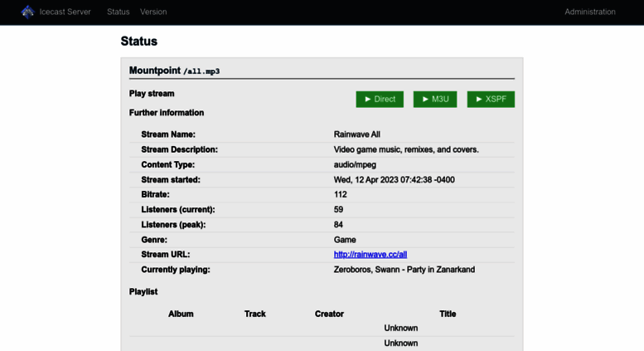This screenshot has height=351, width=644.
Task: Click the 'Creator' column header
Action: (329, 314)
